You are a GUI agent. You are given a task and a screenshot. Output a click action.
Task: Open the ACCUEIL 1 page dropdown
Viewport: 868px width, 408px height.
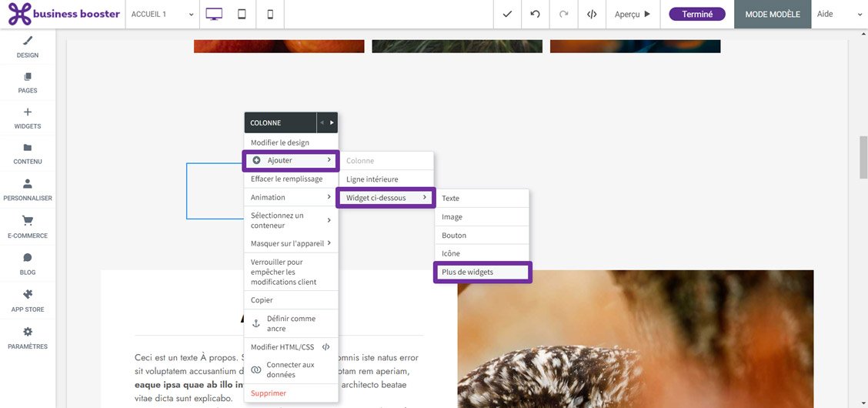162,14
